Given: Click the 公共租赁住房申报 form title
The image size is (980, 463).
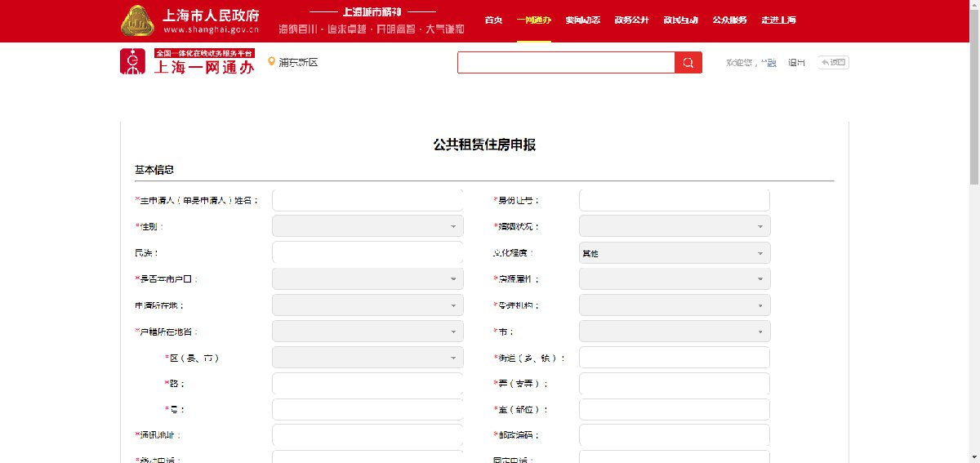Looking at the screenshot, I should click(484, 145).
